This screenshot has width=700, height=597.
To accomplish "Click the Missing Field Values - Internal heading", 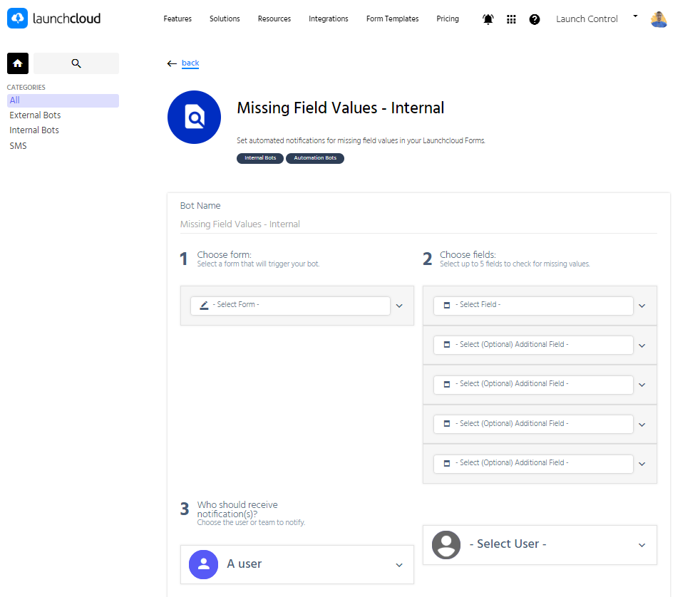I will 341,108.
